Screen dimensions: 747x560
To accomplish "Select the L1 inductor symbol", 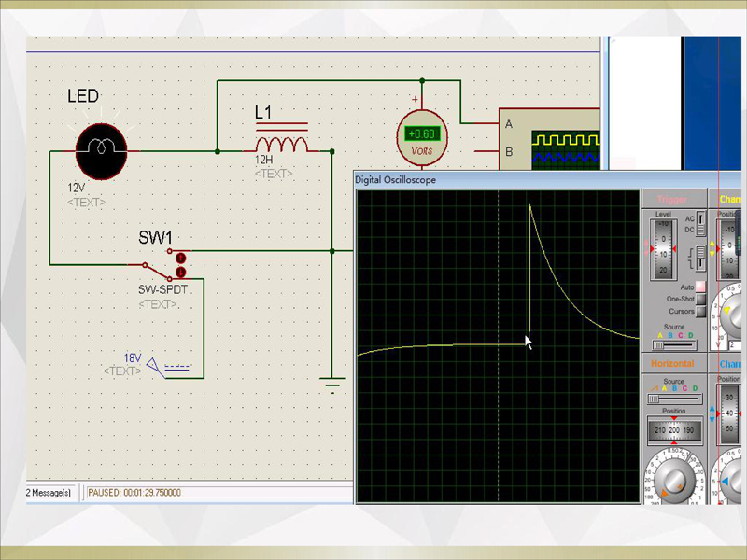I will pos(281,145).
